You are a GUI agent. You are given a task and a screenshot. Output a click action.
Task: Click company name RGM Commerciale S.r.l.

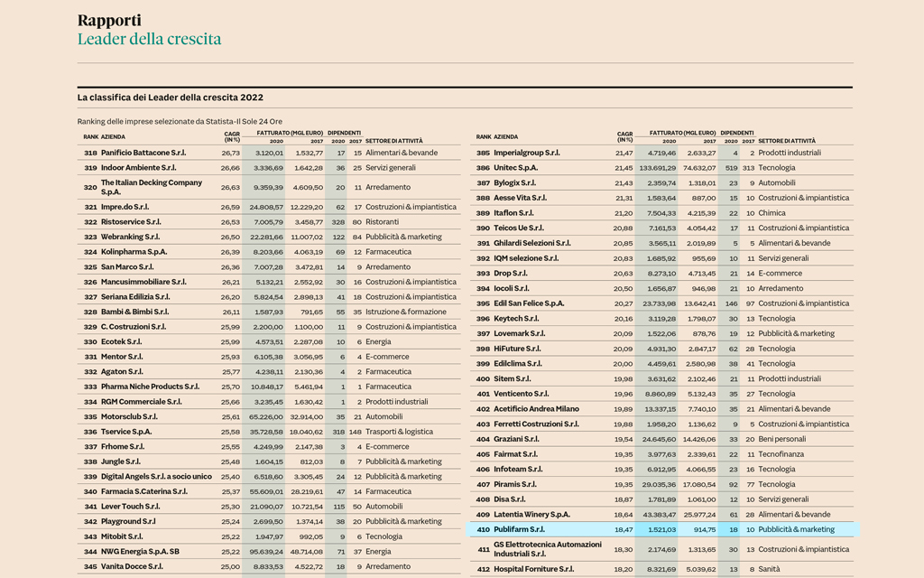coord(141,402)
